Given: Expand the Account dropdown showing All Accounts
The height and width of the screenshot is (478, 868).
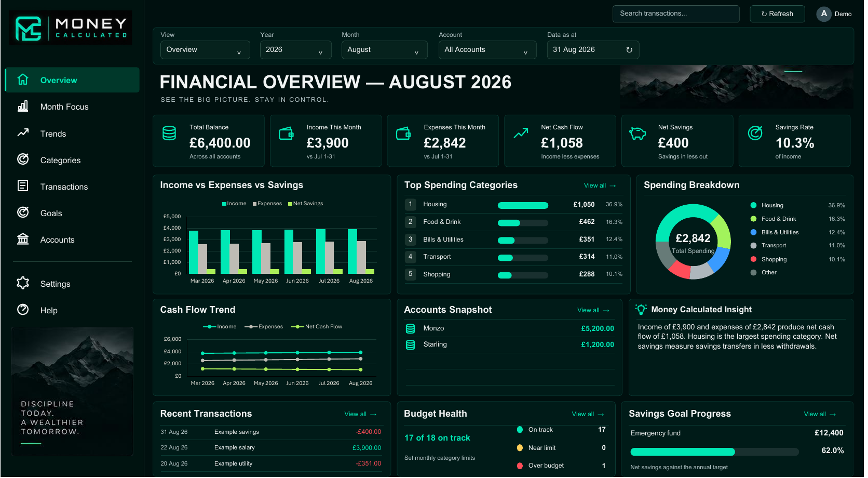Looking at the screenshot, I should [487, 50].
